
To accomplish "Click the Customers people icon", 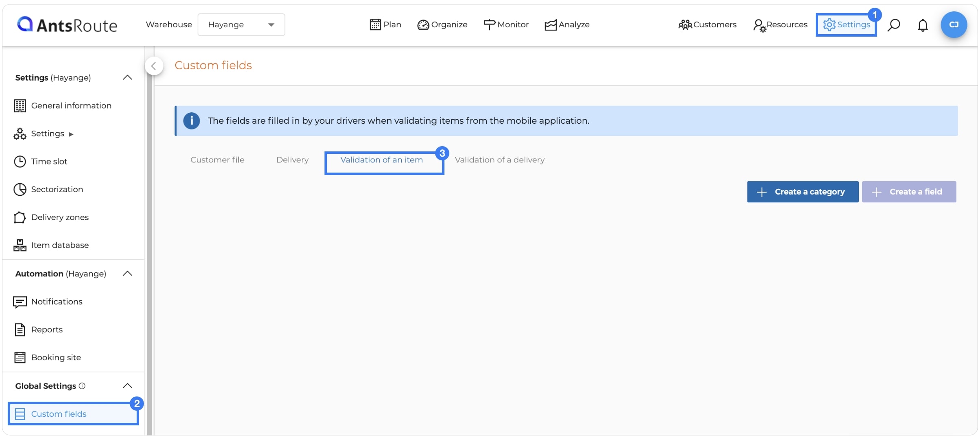I will pos(685,25).
